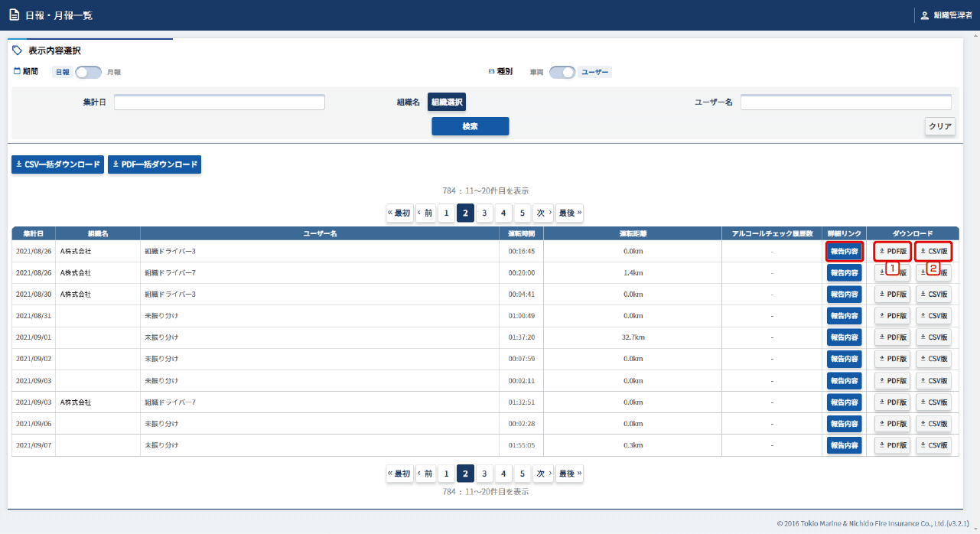Select page 3 in top pagination
Viewport: 980px width, 534px height.
tap(484, 213)
